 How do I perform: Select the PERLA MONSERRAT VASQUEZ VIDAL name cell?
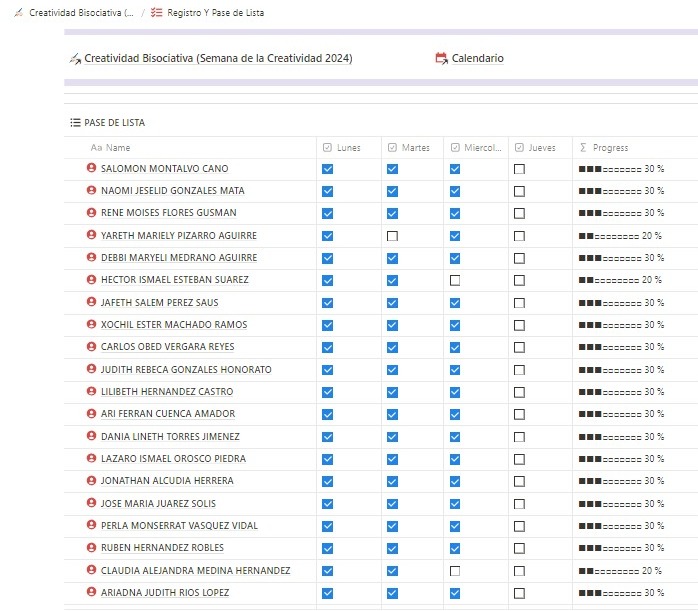pyautogui.click(x=190, y=526)
